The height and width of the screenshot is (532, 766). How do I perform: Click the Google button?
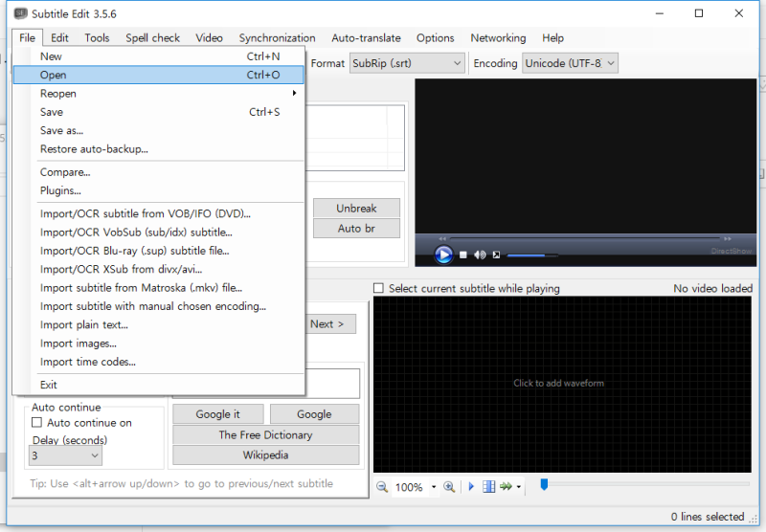click(x=314, y=414)
